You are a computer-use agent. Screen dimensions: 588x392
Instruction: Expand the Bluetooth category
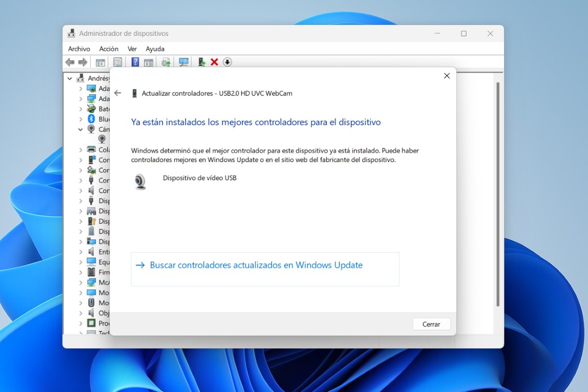pyautogui.click(x=81, y=119)
